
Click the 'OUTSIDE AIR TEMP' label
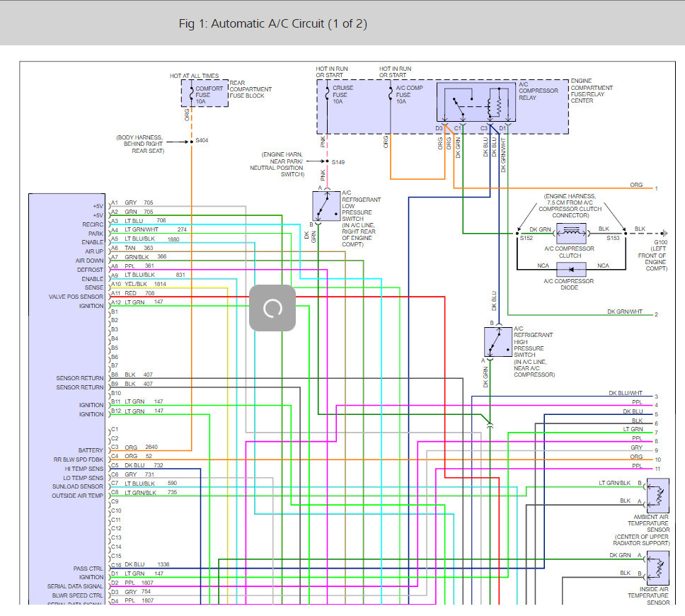pos(77,496)
